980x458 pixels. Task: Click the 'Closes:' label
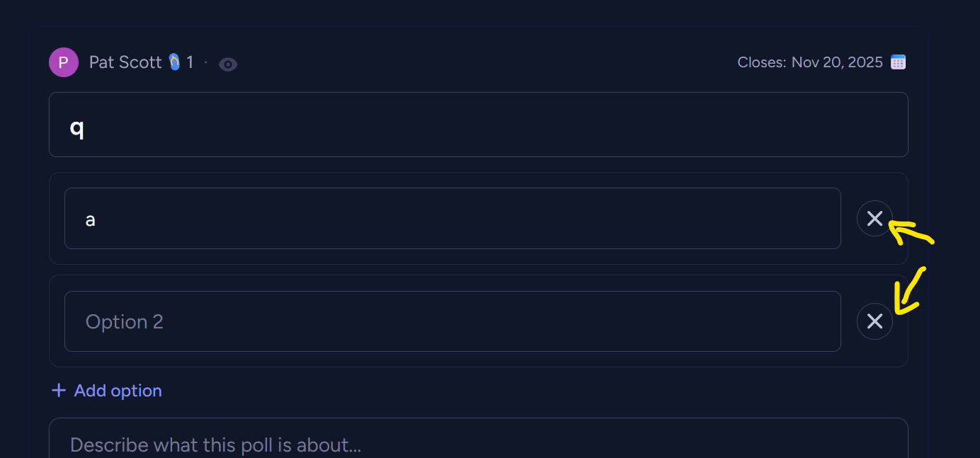(761, 62)
